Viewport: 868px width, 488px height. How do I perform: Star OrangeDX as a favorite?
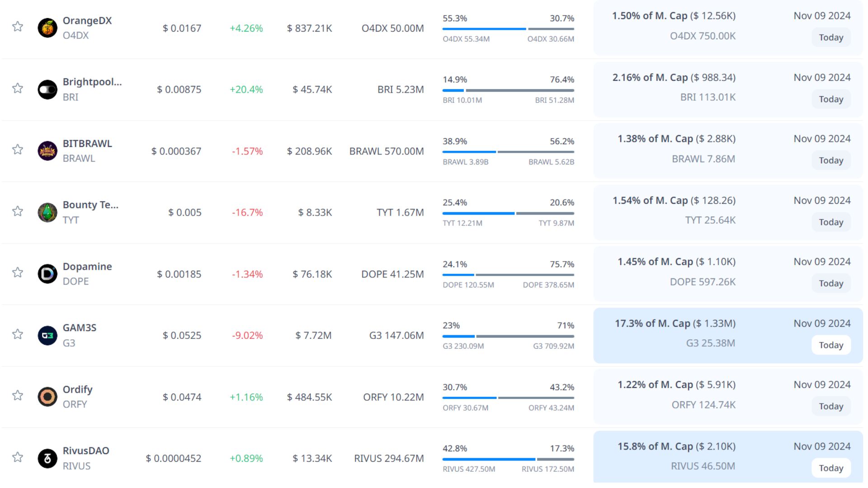point(18,27)
